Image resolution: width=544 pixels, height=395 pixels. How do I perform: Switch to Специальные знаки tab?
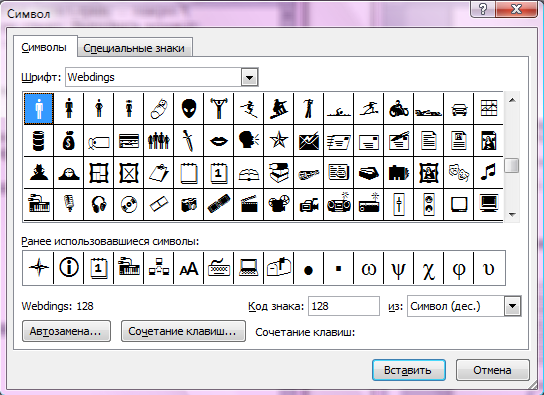134,48
